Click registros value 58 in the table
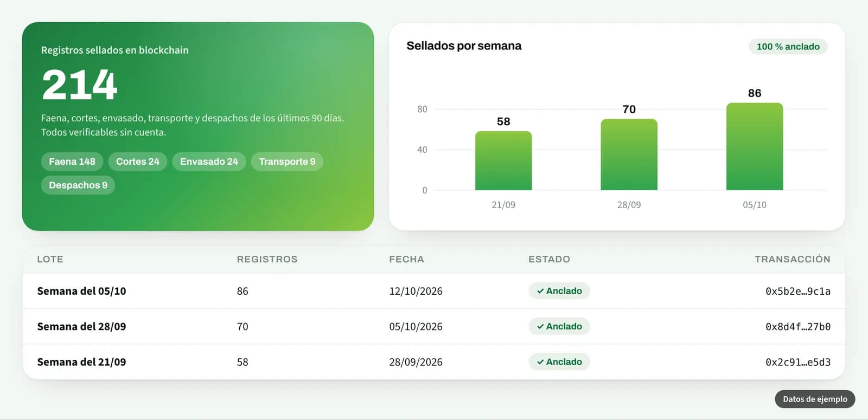 [242, 362]
